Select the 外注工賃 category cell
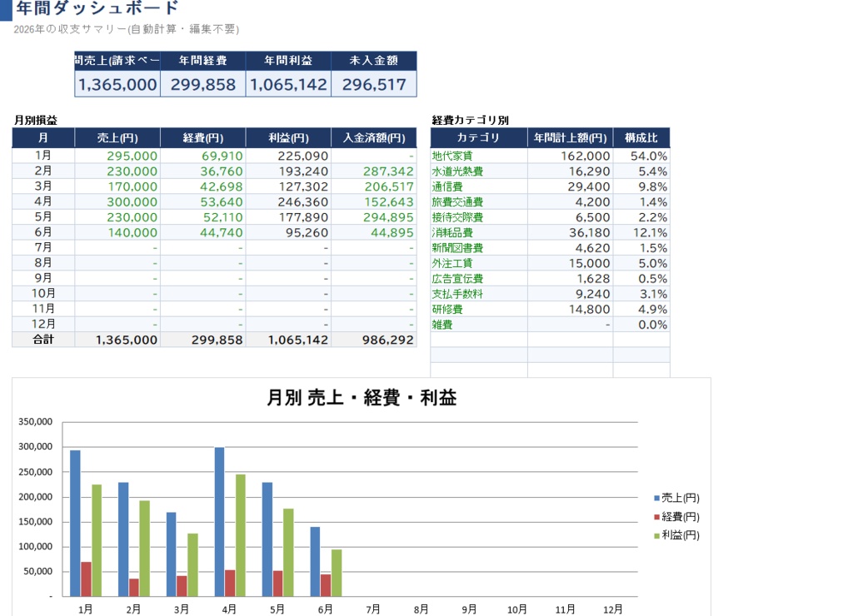This screenshot has height=616, width=853. [x=479, y=263]
